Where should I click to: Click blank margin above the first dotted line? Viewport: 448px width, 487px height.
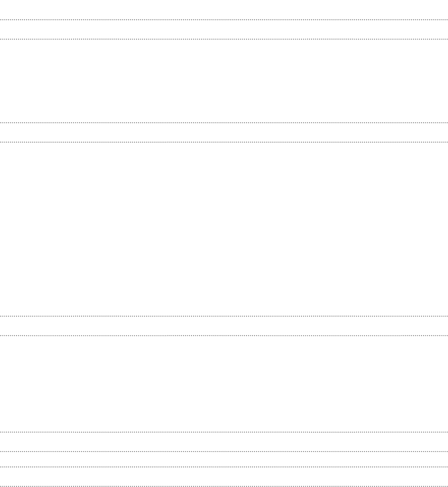pos(224,9)
